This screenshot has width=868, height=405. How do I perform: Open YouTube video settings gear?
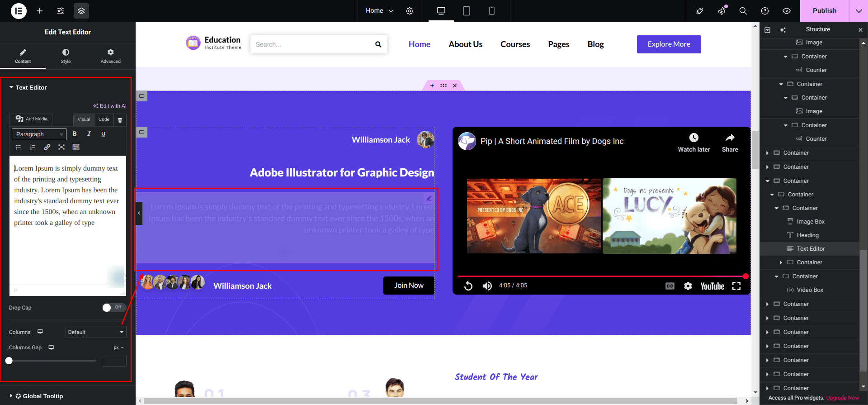coord(688,286)
